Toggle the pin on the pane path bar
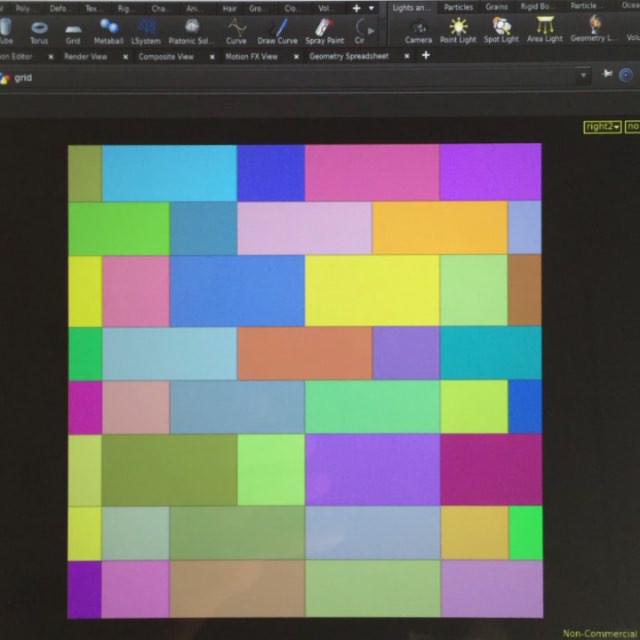 tap(609, 76)
